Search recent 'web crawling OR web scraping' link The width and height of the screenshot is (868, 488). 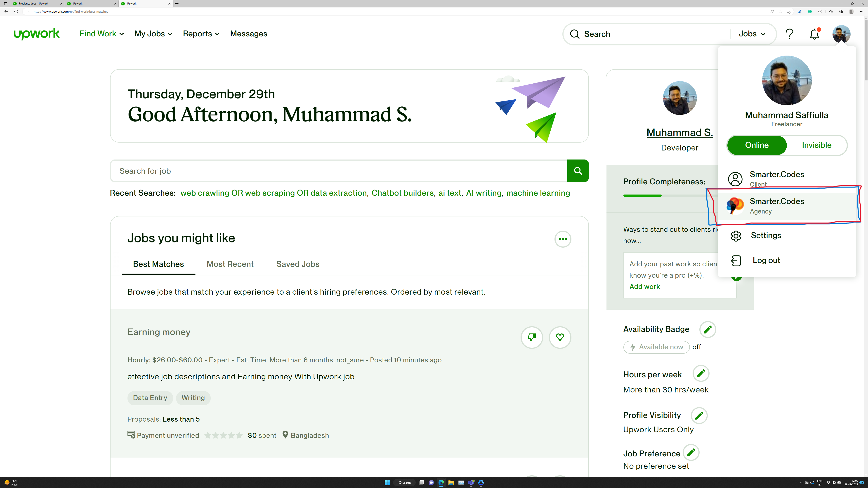(x=274, y=193)
